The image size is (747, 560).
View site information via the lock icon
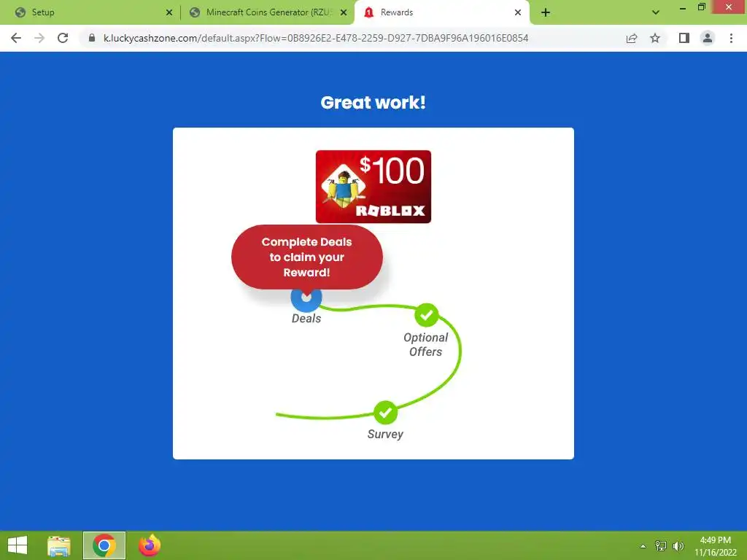pyautogui.click(x=92, y=38)
